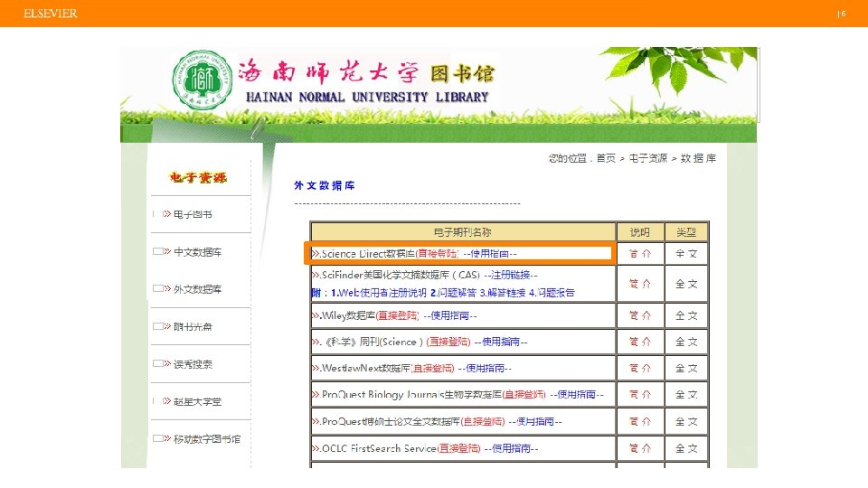
Task: Click the 数据库 breadcrumb item
Action: (x=698, y=158)
